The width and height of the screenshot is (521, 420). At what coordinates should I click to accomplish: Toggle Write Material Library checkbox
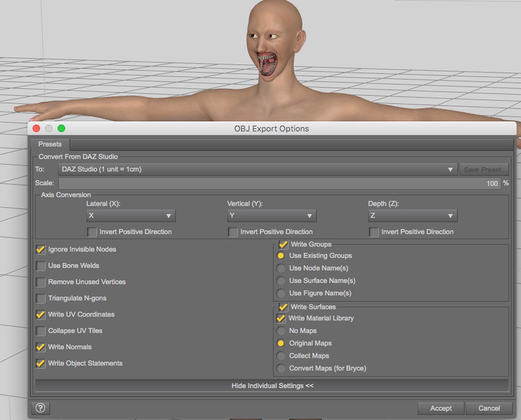click(x=281, y=318)
